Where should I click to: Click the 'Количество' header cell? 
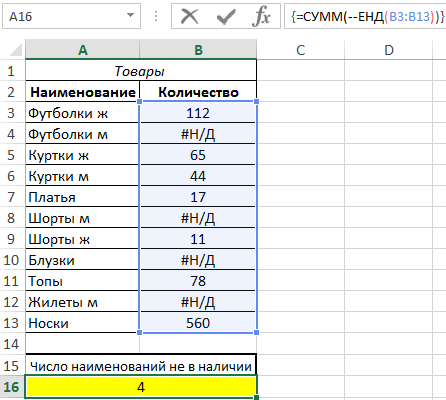198,92
